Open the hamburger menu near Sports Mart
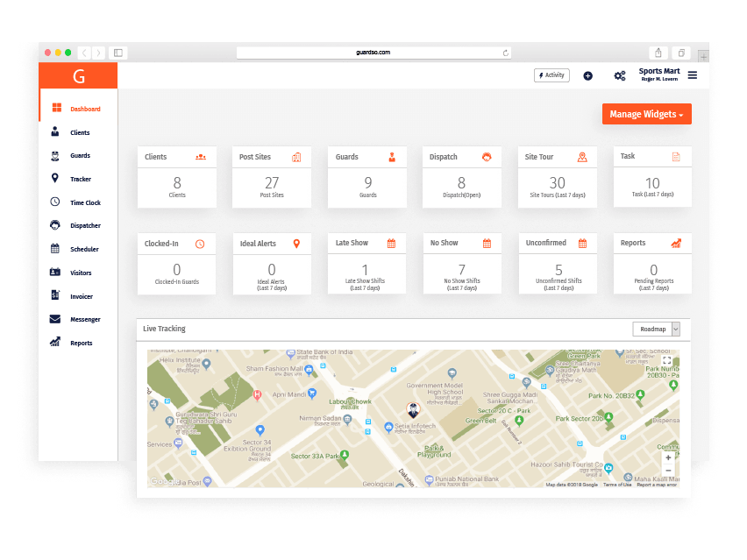Image resolution: width=747 pixels, height=560 pixels. point(692,74)
